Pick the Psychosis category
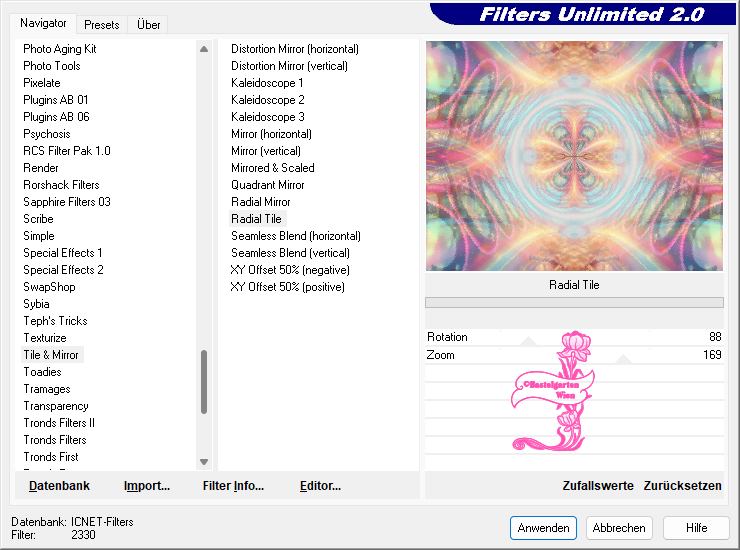The width and height of the screenshot is (740, 550). point(47,134)
